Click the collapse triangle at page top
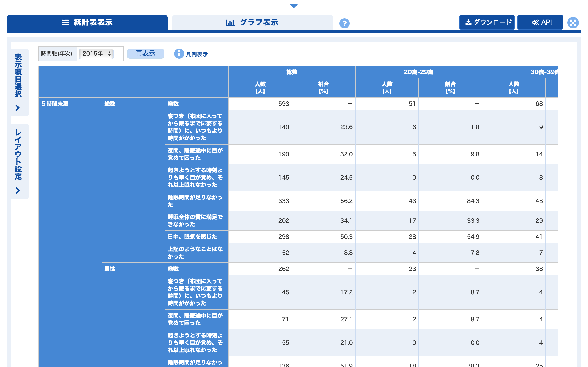Viewport: 588px width, 367px height. pos(294,6)
